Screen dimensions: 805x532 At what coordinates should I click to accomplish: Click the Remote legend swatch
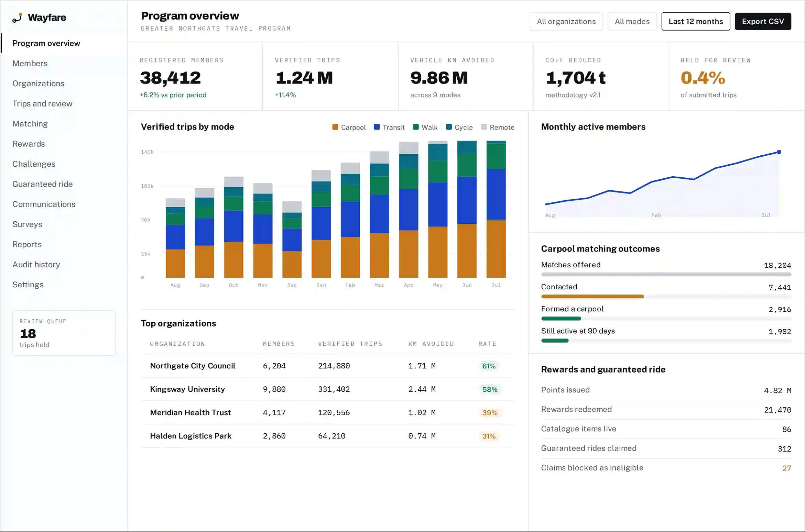pyautogui.click(x=484, y=127)
